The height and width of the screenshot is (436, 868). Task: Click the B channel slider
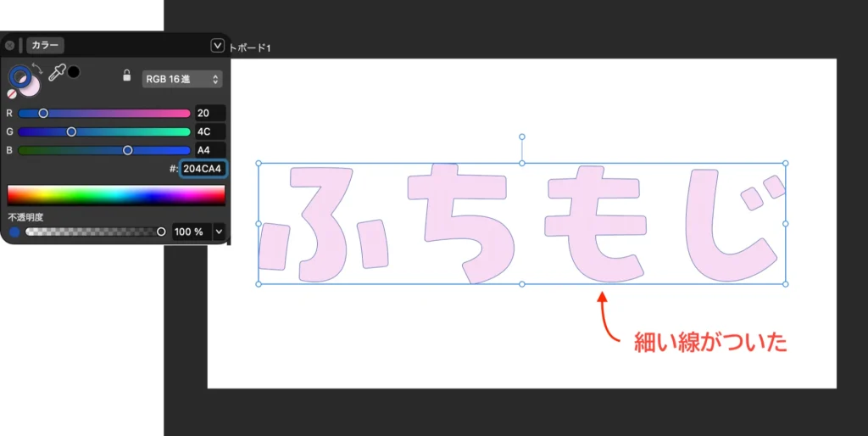(x=104, y=150)
